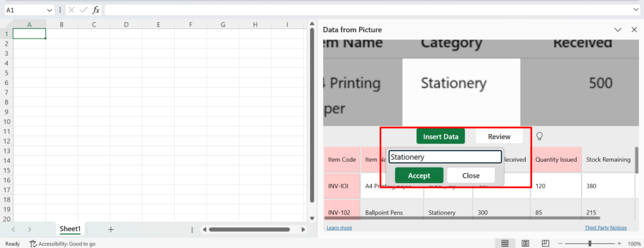
Task: Open the Learn more link
Action: point(339,228)
